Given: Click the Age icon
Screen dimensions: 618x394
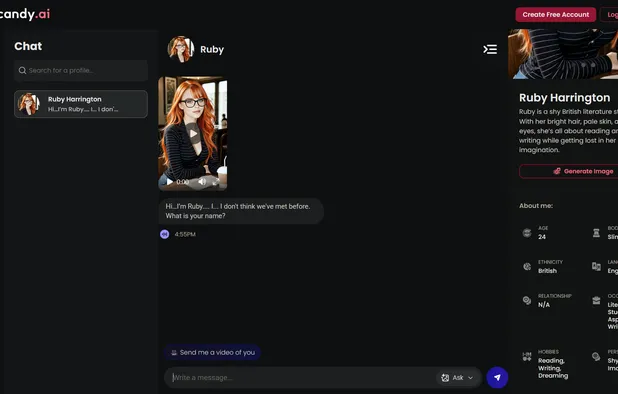Looking at the screenshot, I should pyautogui.click(x=527, y=233).
